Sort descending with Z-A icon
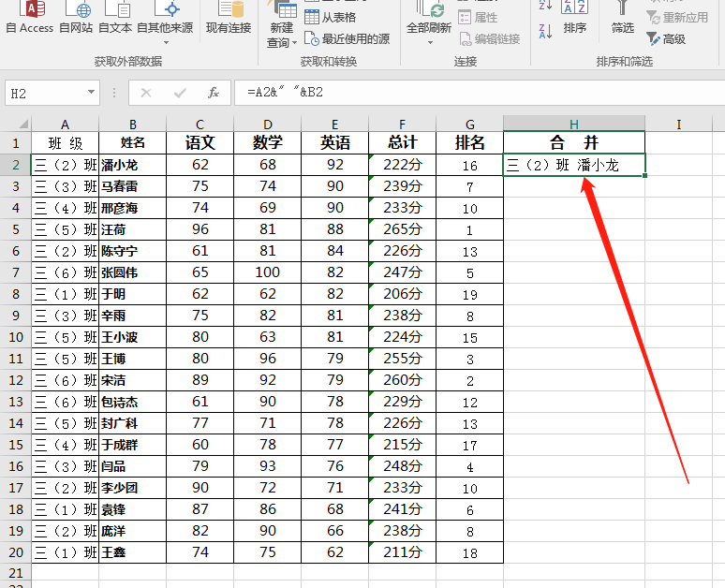This screenshot has width=725, height=588. pos(545,32)
